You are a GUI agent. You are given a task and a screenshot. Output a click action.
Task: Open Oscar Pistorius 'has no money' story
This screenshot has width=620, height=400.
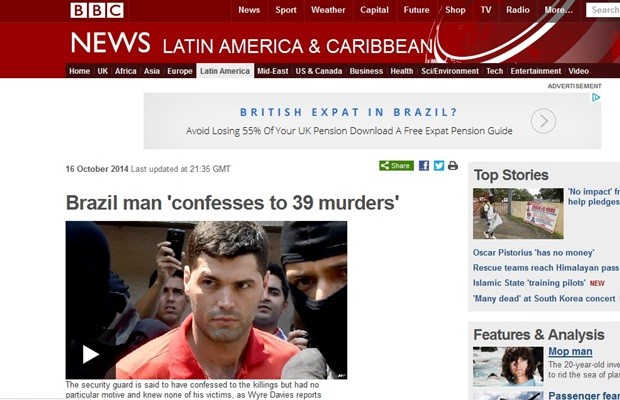click(533, 253)
